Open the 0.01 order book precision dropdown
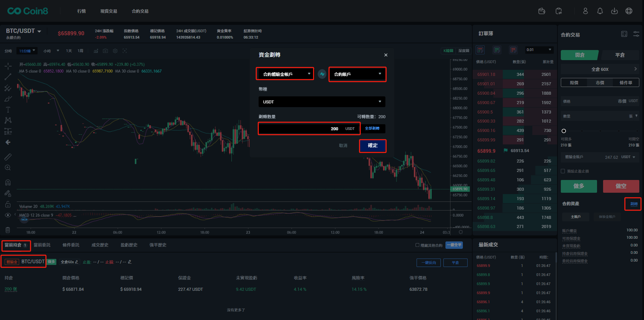Screen dimensions: 644x320 tap(539, 50)
